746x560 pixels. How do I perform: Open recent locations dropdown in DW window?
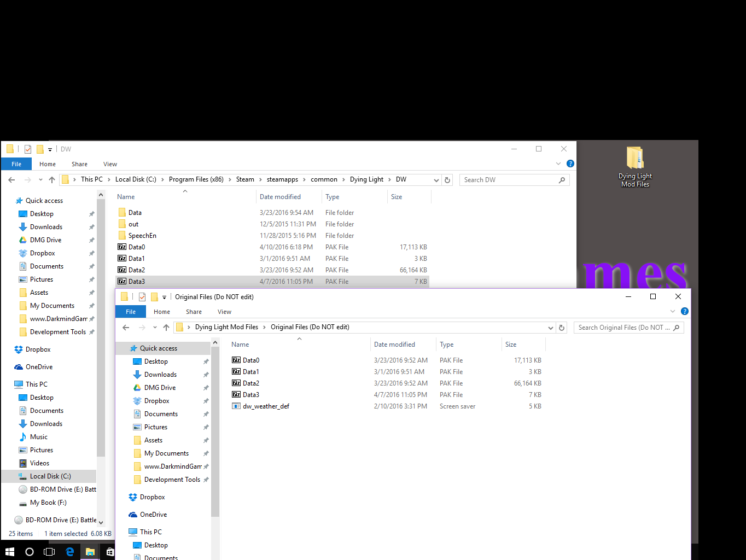coord(40,180)
